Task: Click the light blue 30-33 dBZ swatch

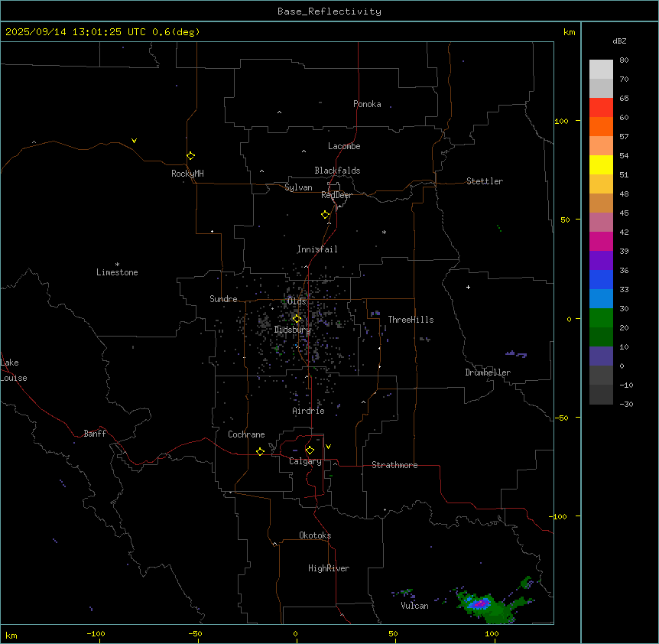Action: pyautogui.click(x=601, y=299)
